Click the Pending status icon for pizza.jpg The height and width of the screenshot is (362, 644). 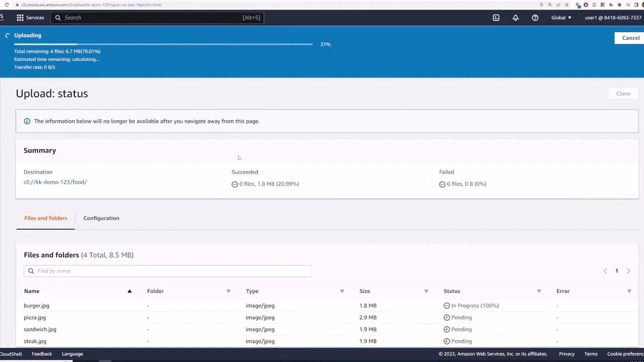(446, 317)
